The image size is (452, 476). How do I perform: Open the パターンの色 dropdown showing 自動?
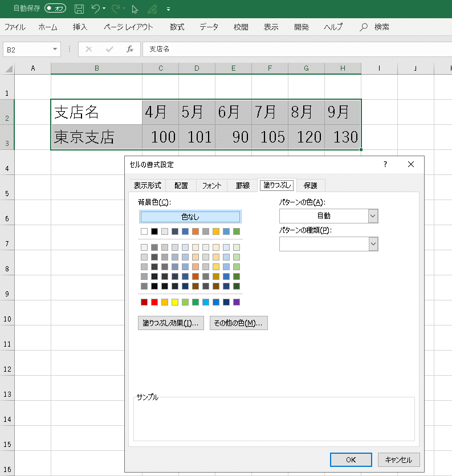[x=328, y=216]
